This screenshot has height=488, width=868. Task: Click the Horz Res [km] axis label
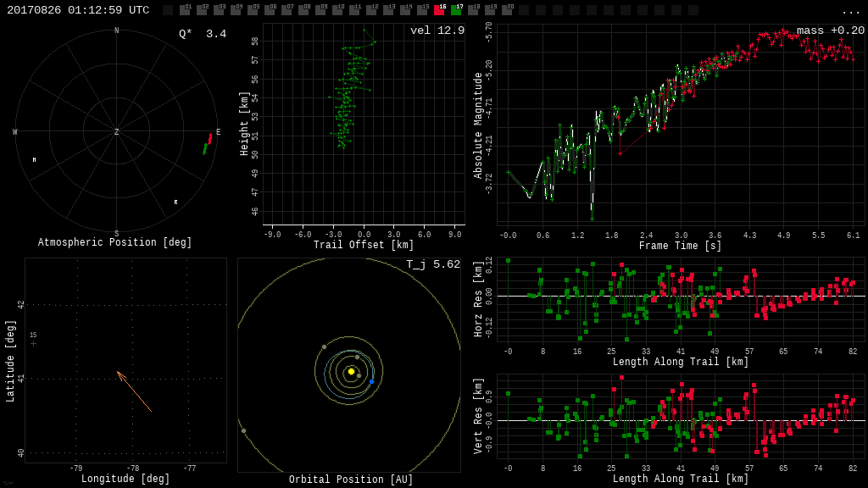[478, 299]
